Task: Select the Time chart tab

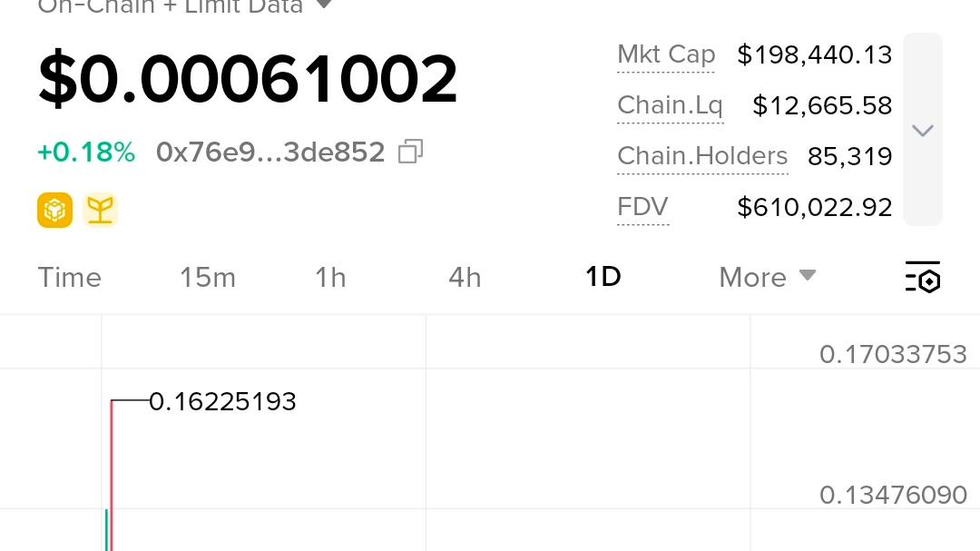Action: 69,277
